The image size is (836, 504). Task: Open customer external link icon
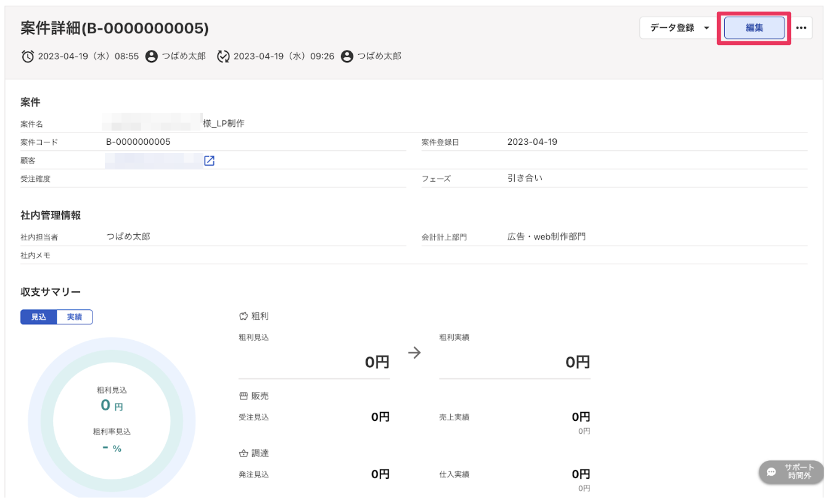[x=209, y=161]
